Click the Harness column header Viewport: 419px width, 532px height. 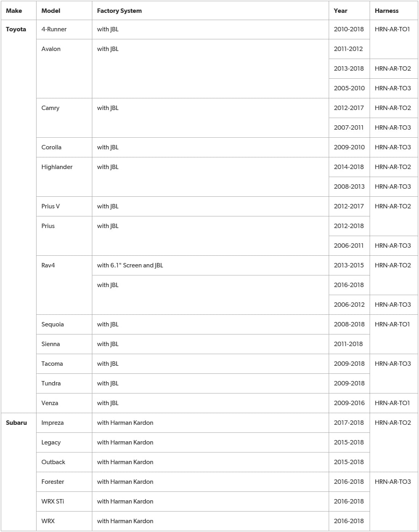coord(386,11)
